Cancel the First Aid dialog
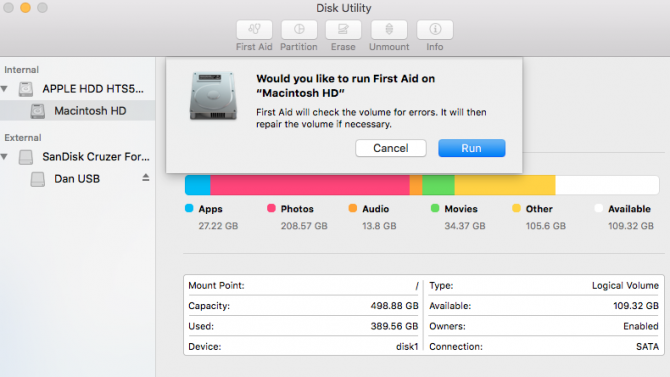The width and height of the screenshot is (670, 377). tap(391, 148)
